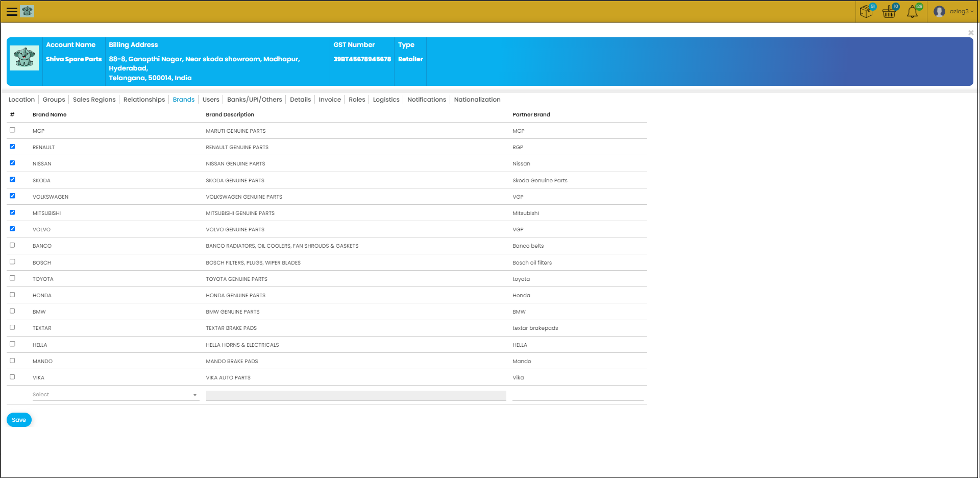Click MARUTI GENUINE PARTS description
This screenshot has width=980, height=478.
[236, 131]
